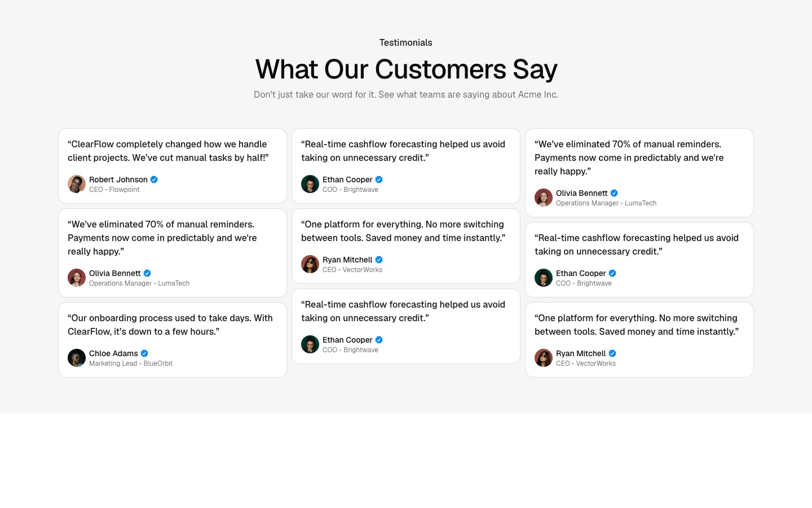Click Ethan Cooper's verified badge in top middle card
Viewport: 812px width, 508px height.
pos(379,179)
